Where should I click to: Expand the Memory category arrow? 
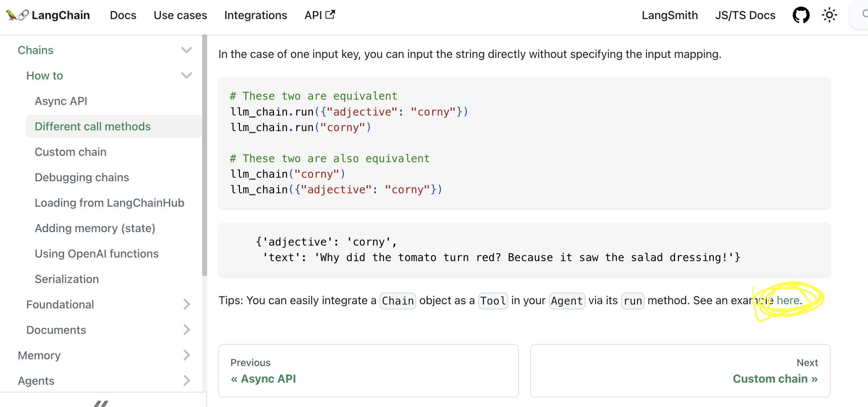point(186,355)
